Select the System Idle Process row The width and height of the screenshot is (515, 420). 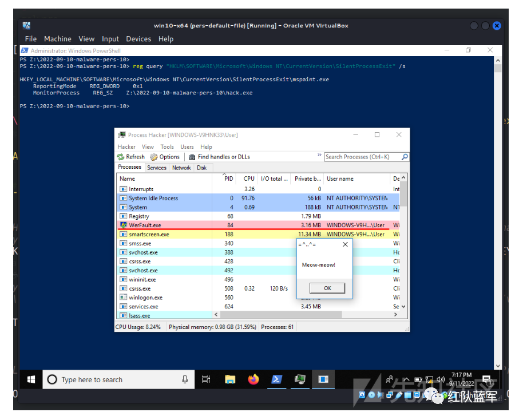point(258,199)
